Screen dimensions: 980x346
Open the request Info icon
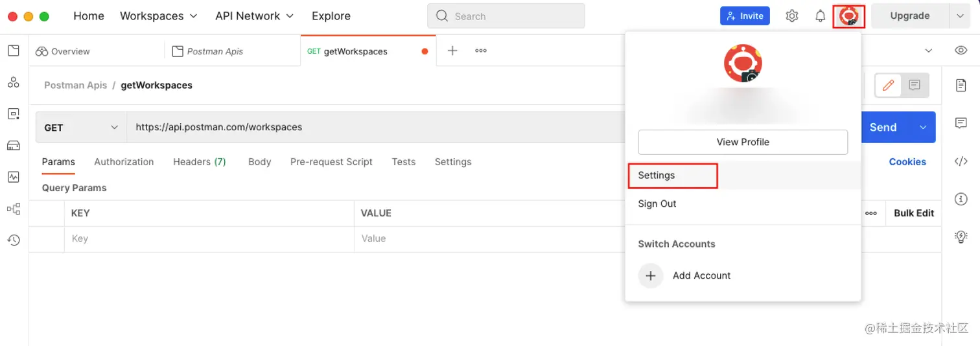(961, 199)
